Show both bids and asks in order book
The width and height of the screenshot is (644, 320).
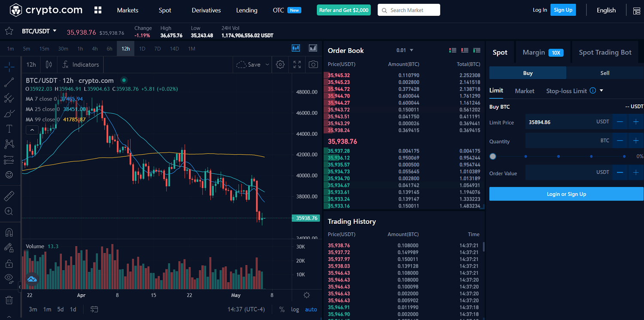(x=453, y=50)
